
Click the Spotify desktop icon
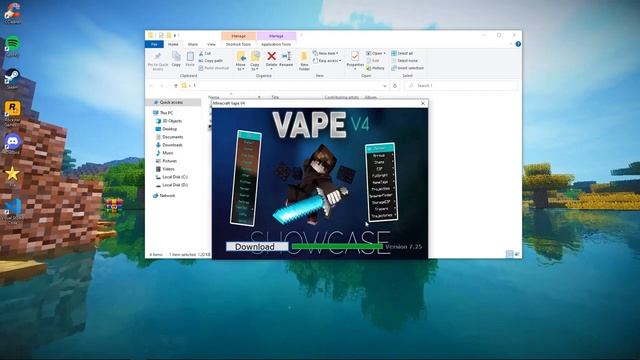point(12,46)
